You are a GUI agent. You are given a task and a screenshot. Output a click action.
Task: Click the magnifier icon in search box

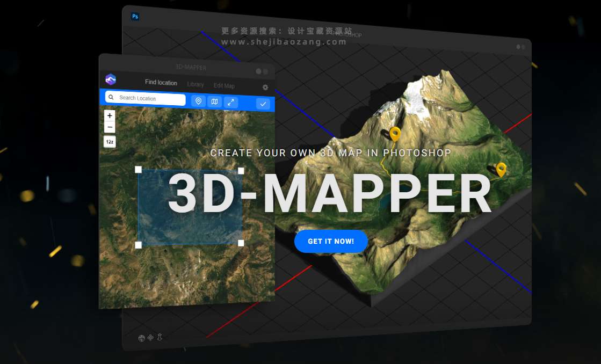click(x=111, y=97)
